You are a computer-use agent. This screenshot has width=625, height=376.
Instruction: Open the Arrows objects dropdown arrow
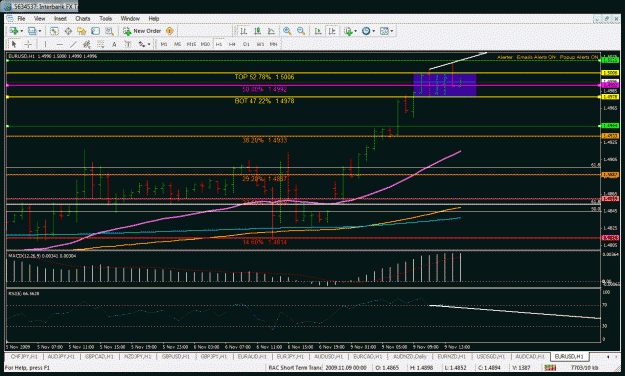(x=149, y=44)
